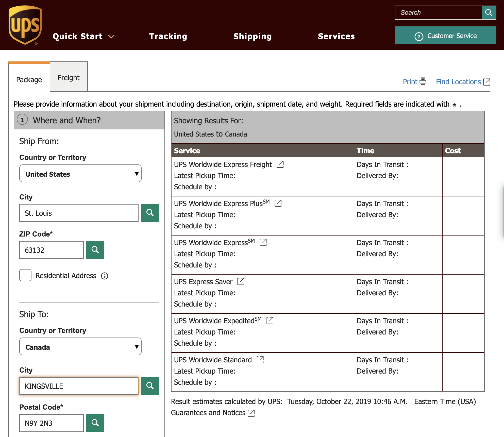
Task: Open UPS Worldwide Express Freight external link icon
Action: [280, 164]
